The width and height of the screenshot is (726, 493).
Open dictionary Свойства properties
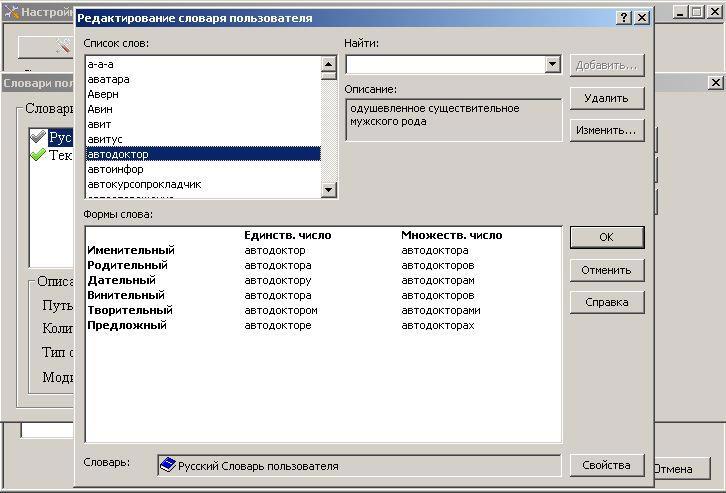pyautogui.click(x=607, y=465)
